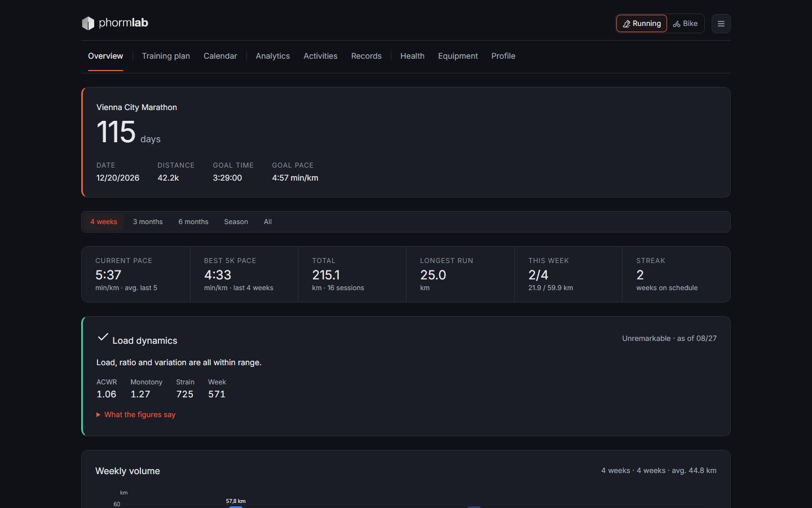Open the Profile tab
Screen dimensions: 812x508
point(503,56)
